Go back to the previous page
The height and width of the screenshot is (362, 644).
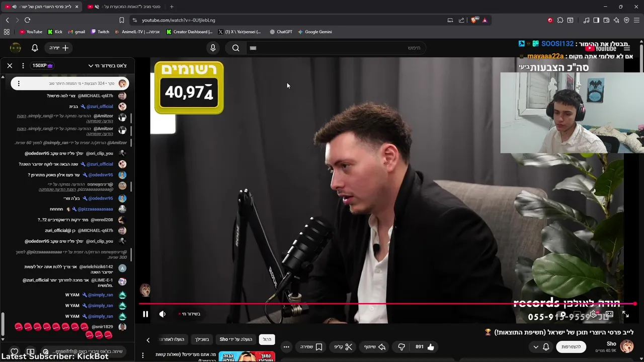(7, 20)
